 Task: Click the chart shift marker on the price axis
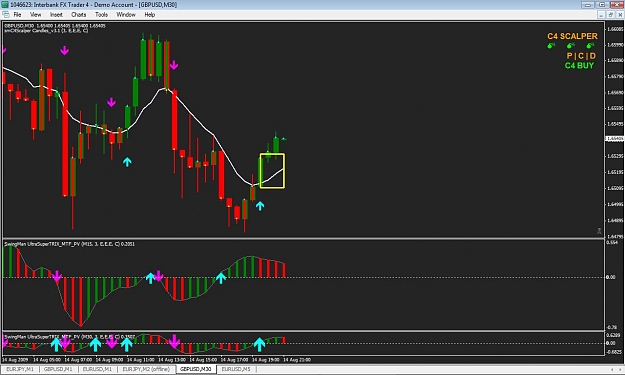point(599,231)
